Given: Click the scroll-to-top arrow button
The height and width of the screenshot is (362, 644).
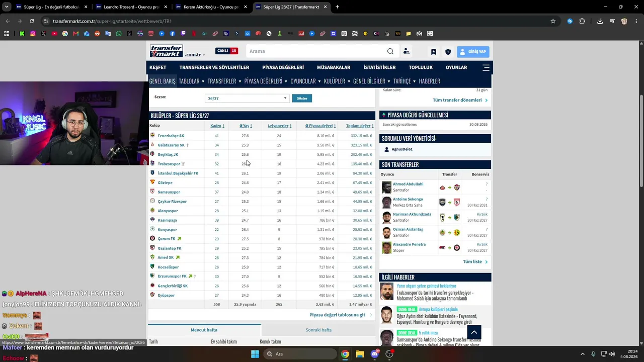Looking at the screenshot, I should coord(474,332).
